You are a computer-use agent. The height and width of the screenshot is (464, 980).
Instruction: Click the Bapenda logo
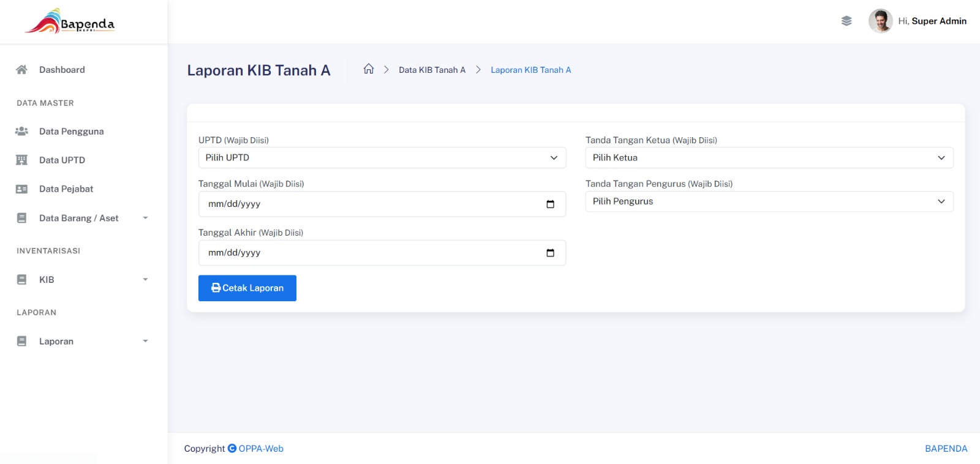[70, 21]
